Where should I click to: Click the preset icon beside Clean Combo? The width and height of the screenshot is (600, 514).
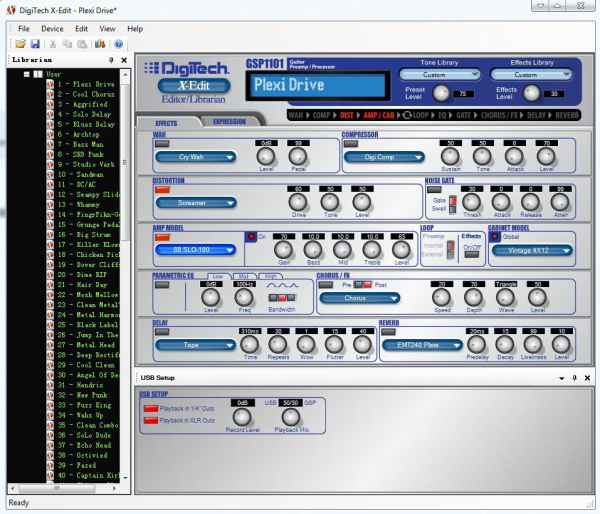point(50,425)
